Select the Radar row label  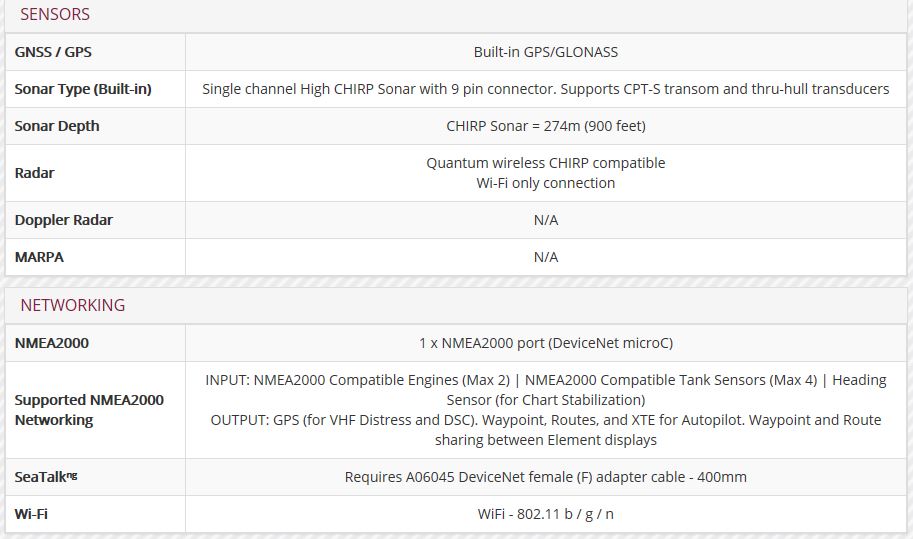34,173
